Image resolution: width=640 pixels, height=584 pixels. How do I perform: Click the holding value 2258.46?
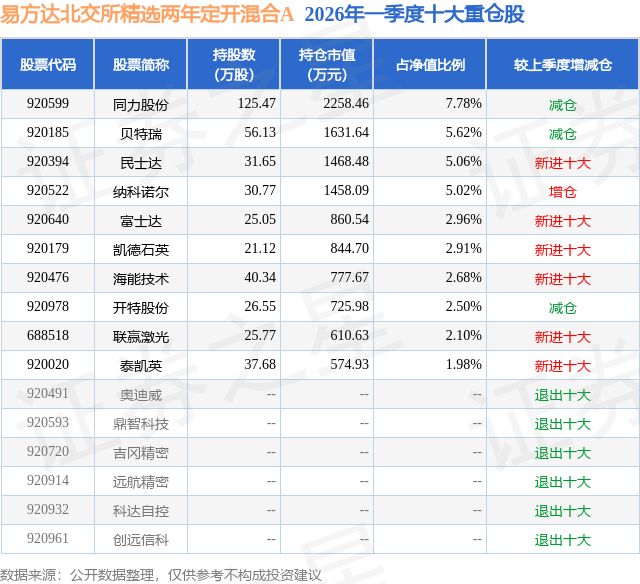[x=346, y=104]
